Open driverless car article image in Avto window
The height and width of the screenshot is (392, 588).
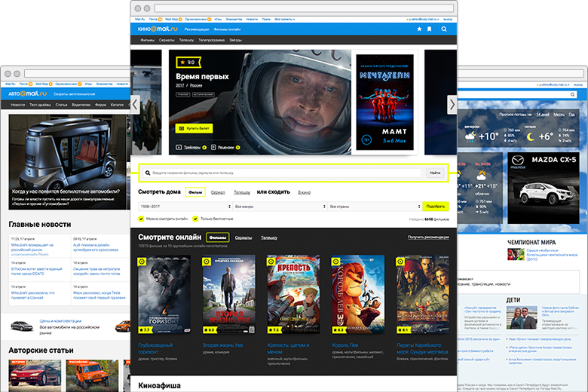tap(69, 162)
